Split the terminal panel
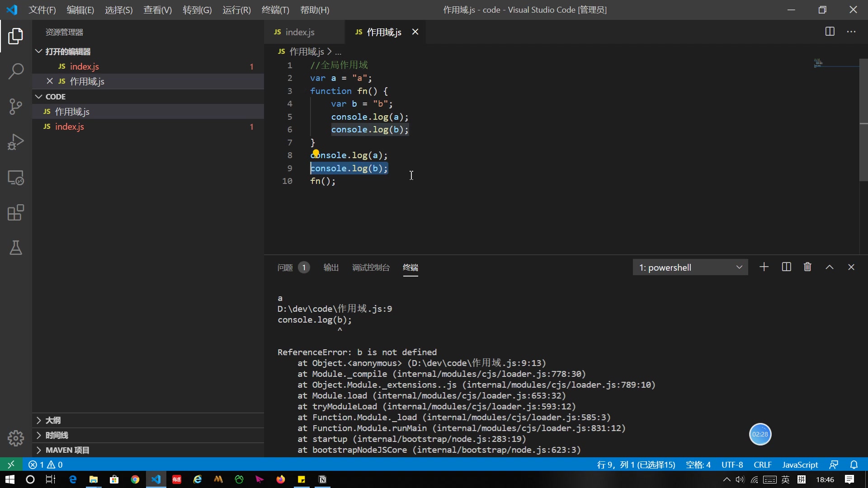This screenshot has width=868, height=488. pyautogui.click(x=786, y=267)
